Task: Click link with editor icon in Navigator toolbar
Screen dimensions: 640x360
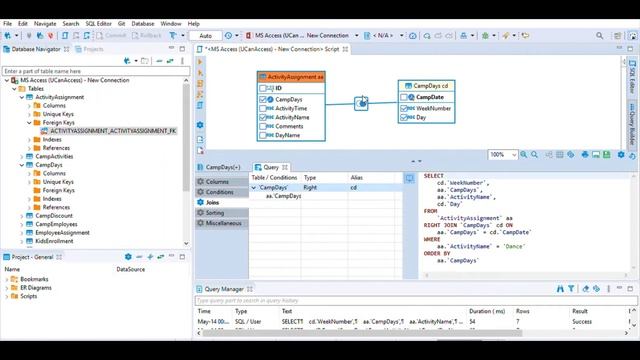Action: click(170, 61)
